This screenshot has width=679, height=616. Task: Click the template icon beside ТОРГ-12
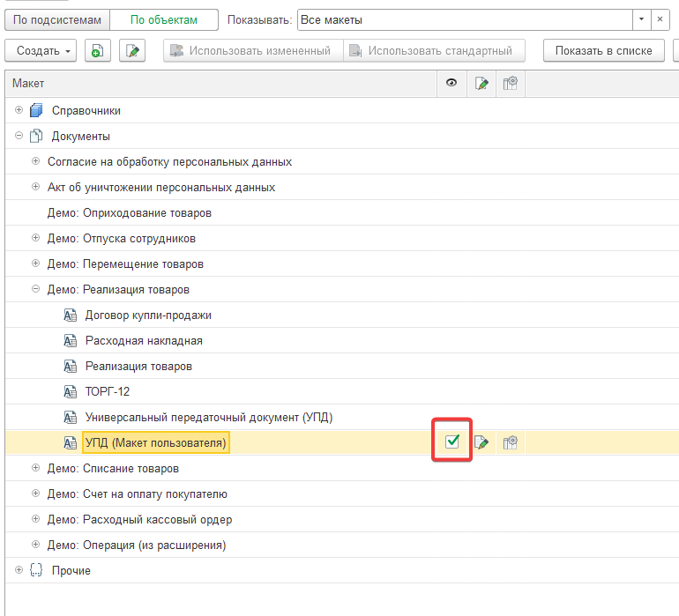pyautogui.click(x=71, y=391)
